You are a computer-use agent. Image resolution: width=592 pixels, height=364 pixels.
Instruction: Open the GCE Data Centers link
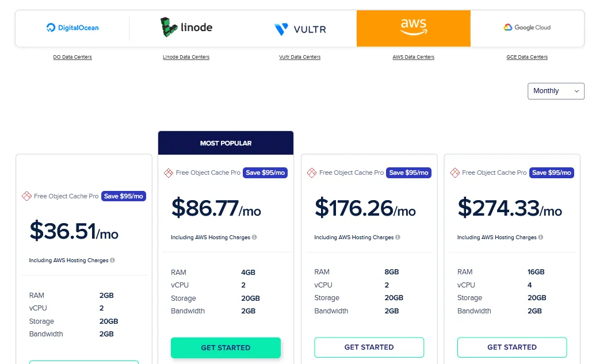(x=527, y=57)
